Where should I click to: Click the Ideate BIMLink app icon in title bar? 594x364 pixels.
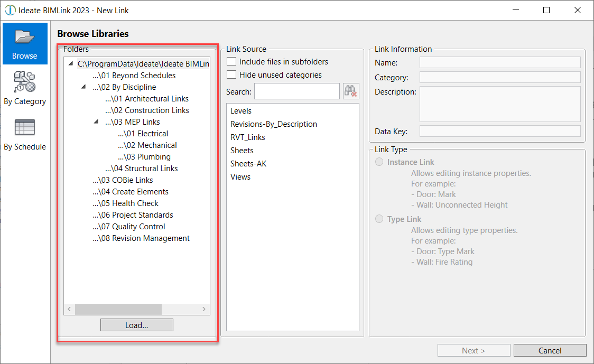pos(10,10)
